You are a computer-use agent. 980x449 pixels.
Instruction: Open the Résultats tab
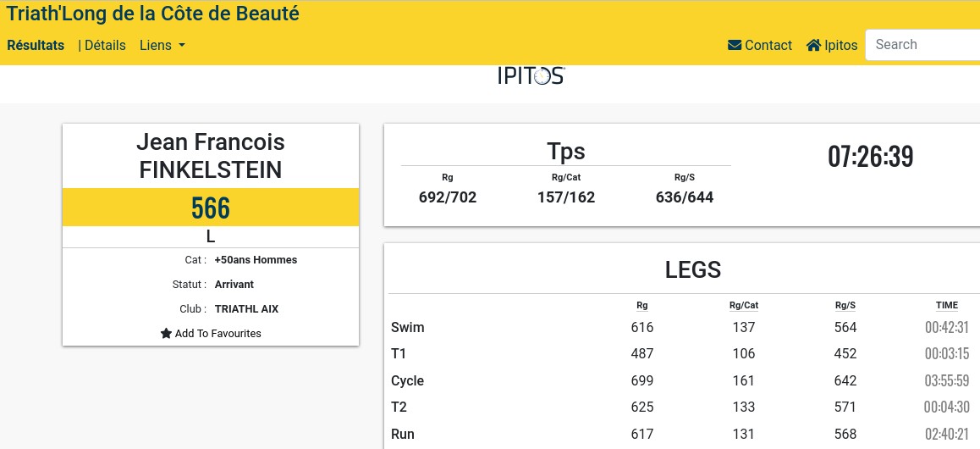[x=36, y=46]
